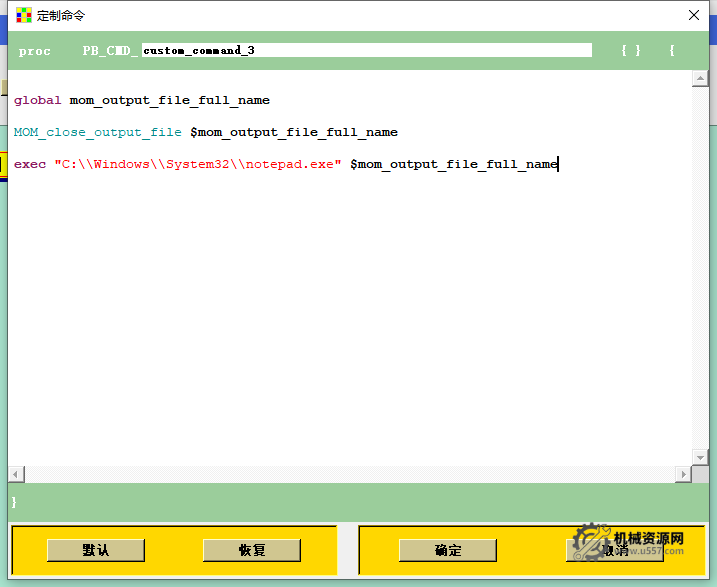Screen dimensions: 717x587
Task: Click the PB_CMD_ prefix label
Action: tap(110, 51)
